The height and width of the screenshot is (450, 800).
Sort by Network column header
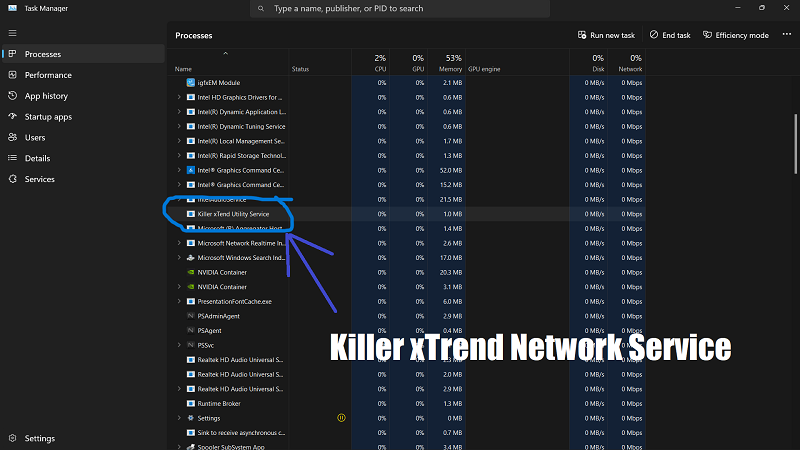(x=627, y=62)
